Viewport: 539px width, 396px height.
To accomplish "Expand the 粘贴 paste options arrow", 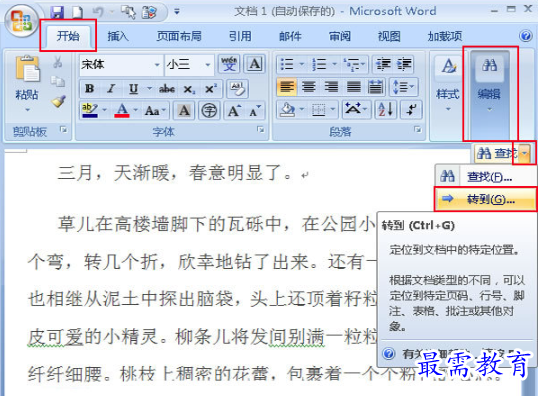I will (x=28, y=110).
